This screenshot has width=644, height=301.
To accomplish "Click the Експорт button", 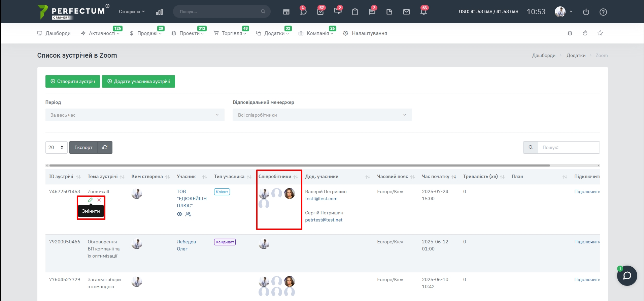I will point(83,147).
